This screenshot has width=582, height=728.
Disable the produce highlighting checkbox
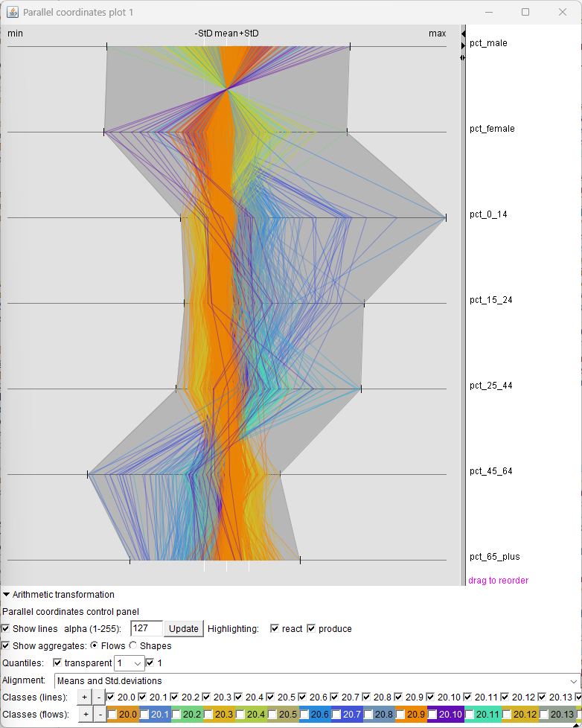click(x=311, y=629)
